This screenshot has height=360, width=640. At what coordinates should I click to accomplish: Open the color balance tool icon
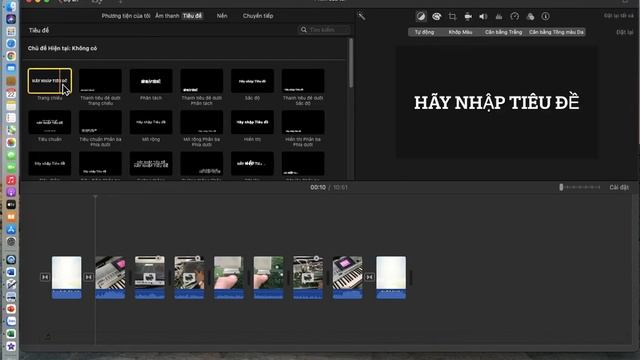421,16
